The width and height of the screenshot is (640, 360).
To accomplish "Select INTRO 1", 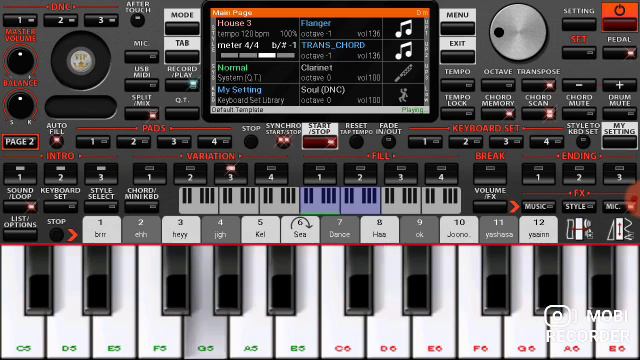I will 20,173.
